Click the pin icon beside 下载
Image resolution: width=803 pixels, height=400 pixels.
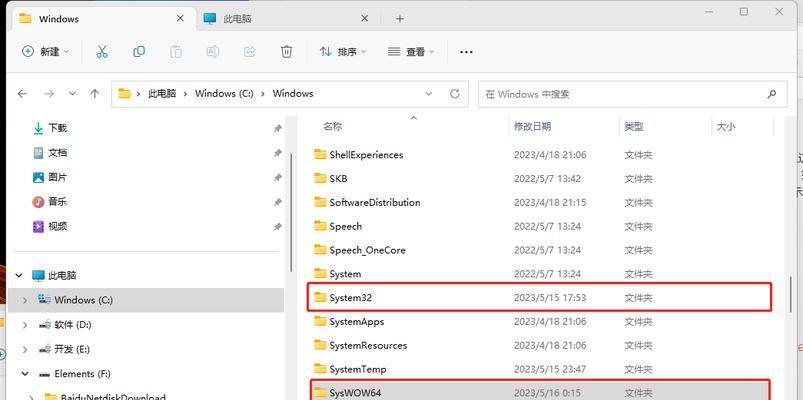pos(278,128)
